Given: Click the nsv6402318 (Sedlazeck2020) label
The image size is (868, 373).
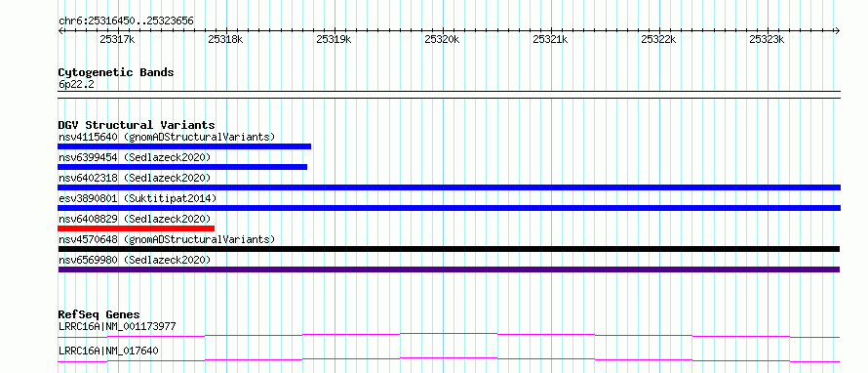Looking at the screenshot, I should point(135,178).
